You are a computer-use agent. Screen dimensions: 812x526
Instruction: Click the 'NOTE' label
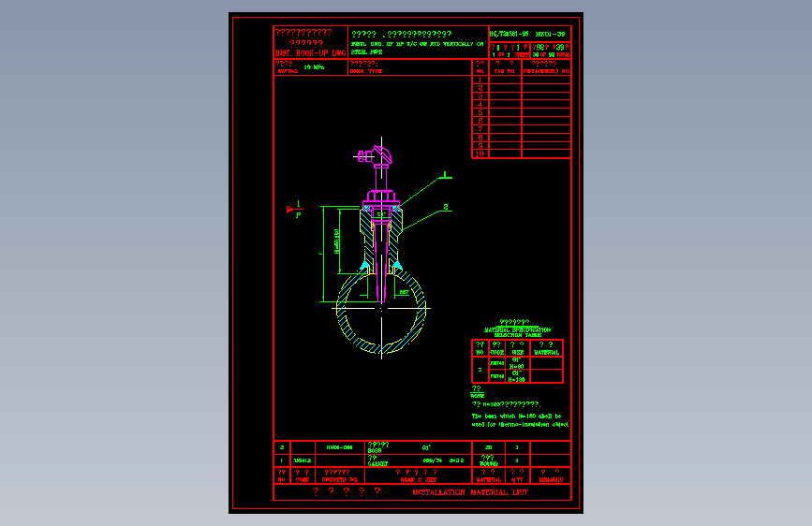point(477,396)
